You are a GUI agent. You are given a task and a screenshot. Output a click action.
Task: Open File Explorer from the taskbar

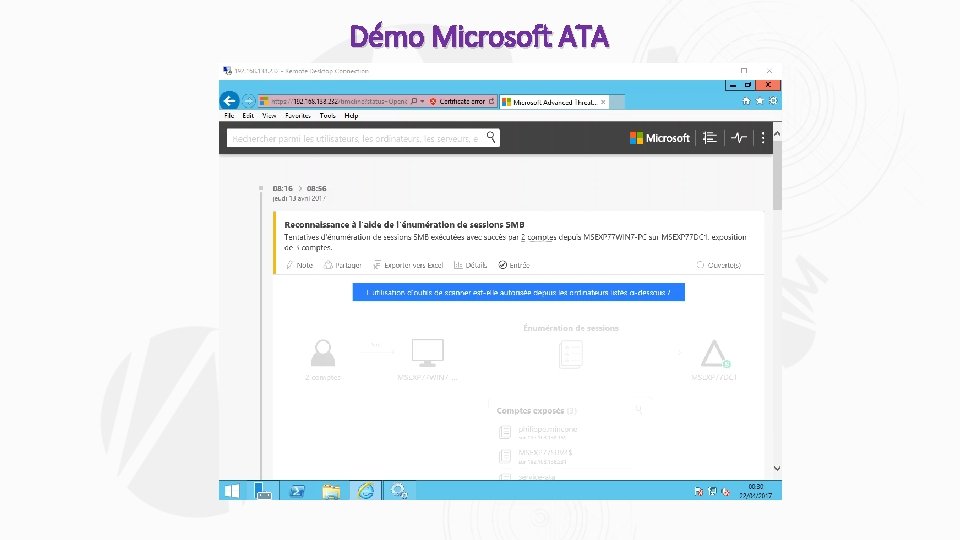(x=331, y=490)
